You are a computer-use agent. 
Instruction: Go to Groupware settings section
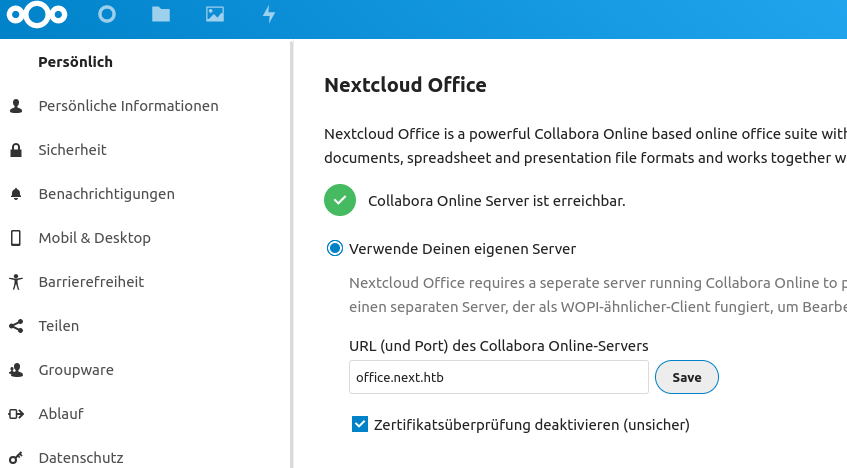74,370
